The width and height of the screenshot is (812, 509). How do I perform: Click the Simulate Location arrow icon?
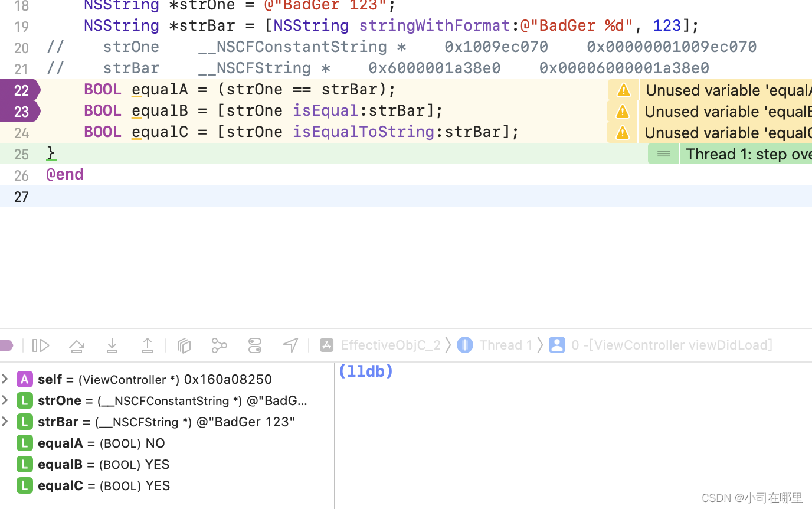click(290, 345)
